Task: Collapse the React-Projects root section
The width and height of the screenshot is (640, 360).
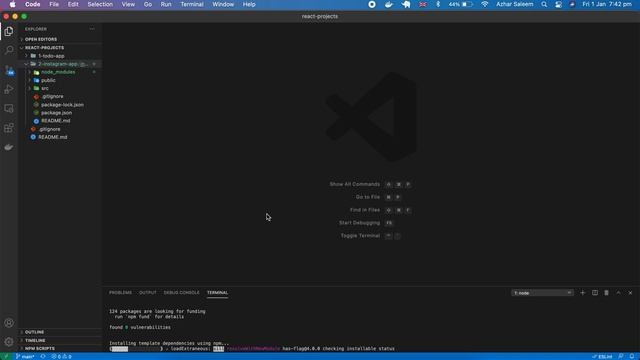Action: (x=60, y=48)
